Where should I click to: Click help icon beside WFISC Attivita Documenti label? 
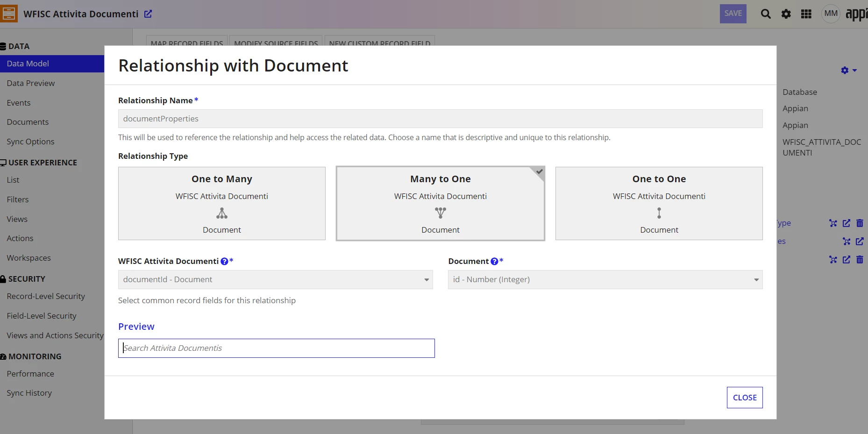pos(224,262)
